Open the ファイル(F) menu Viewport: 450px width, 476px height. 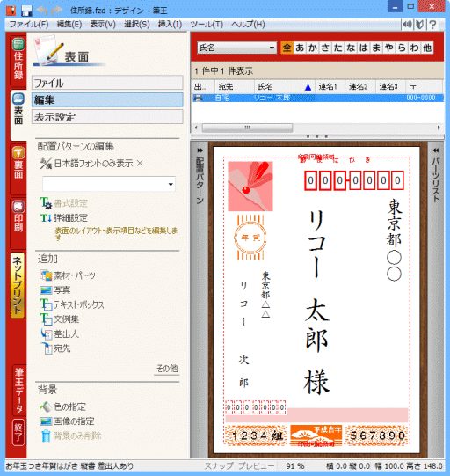29,25
